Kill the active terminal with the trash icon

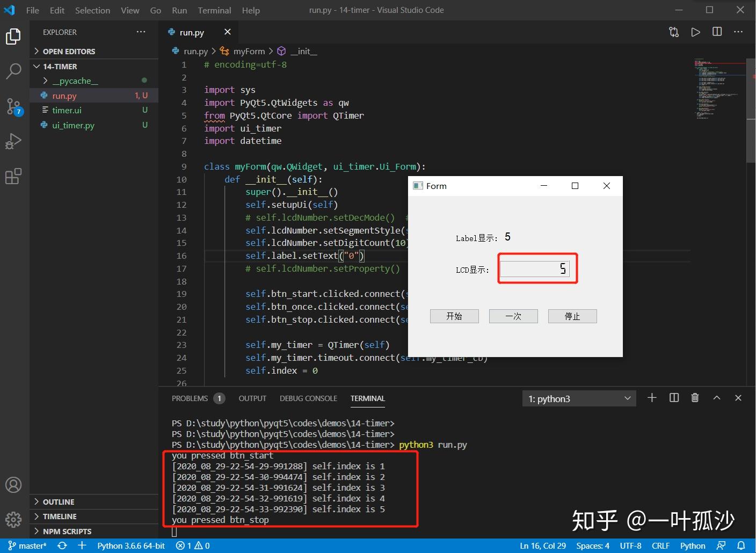[695, 398]
